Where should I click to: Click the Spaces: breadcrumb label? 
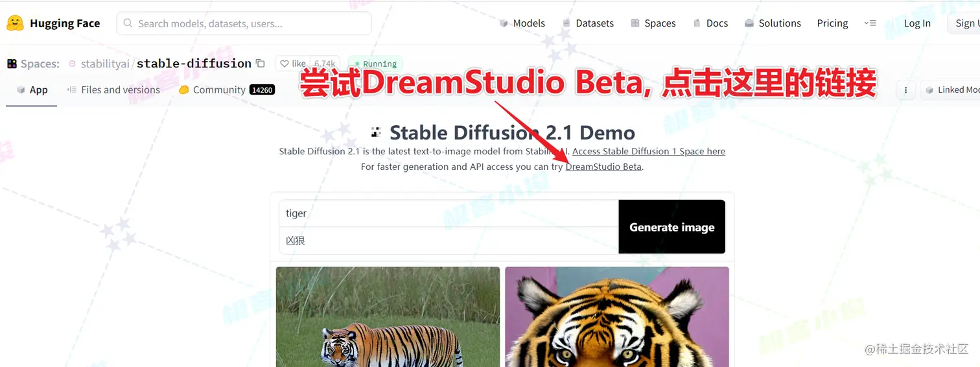(40, 64)
